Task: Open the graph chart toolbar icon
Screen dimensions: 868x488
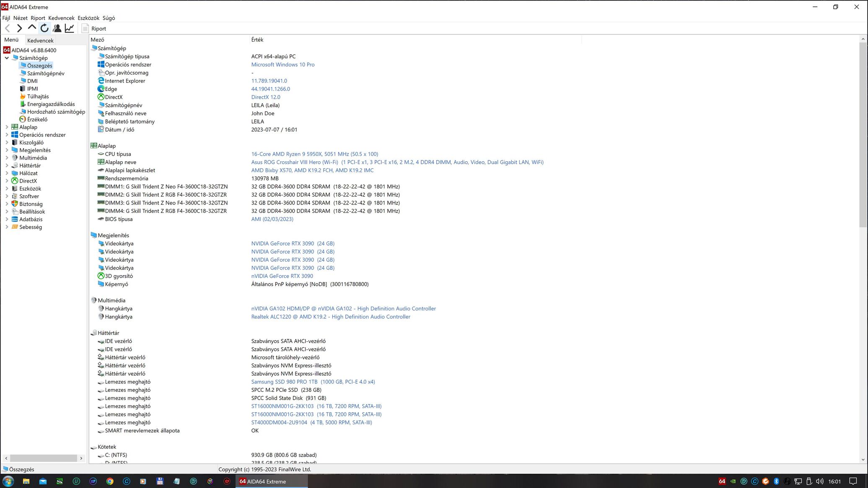Action: pyautogui.click(x=69, y=28)
